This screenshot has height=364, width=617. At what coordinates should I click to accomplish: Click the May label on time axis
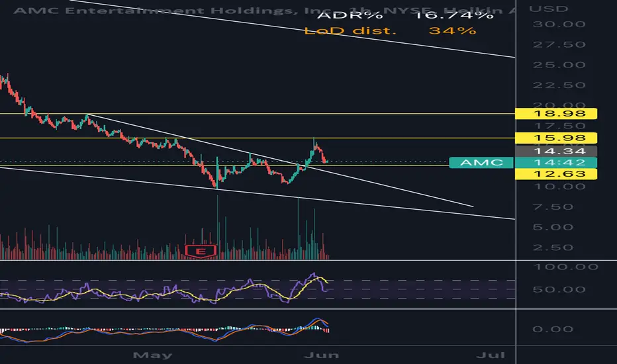pos(153,355)
